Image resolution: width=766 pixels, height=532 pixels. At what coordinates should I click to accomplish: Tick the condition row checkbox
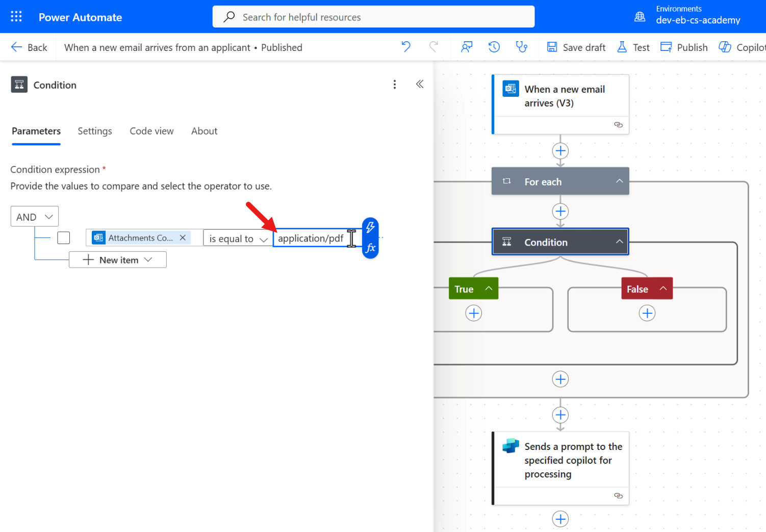[x=64, y=238]
